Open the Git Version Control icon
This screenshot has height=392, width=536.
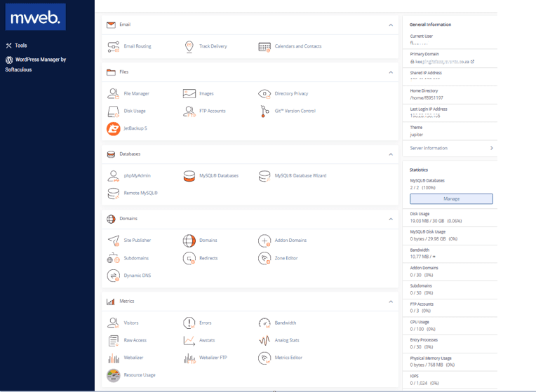pyautogui.click(x=264, y=111)
